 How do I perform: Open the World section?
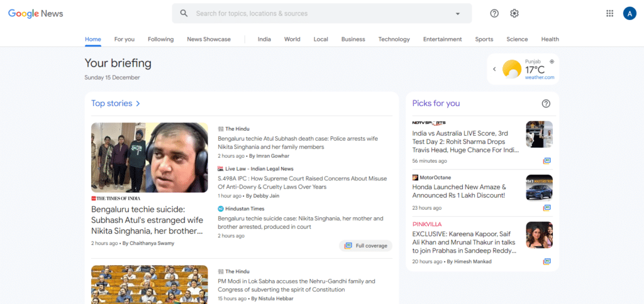click(292, 40)
